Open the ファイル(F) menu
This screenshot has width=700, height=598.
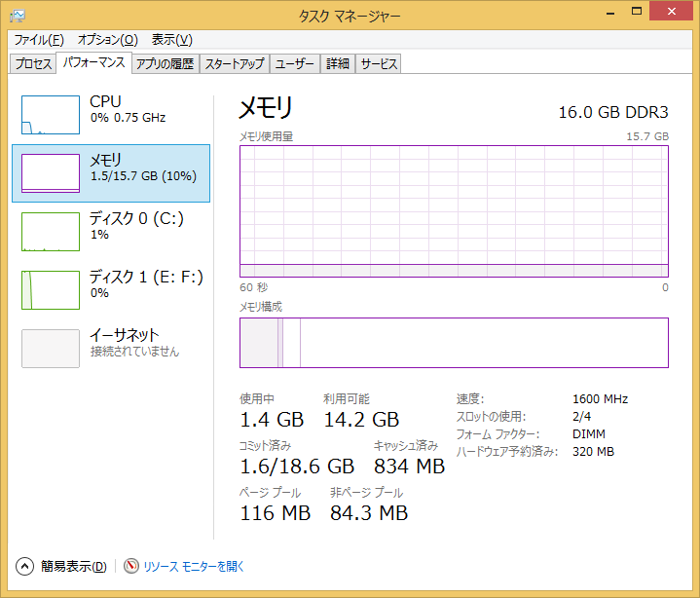pyautogui.click(x=39, y=40)
